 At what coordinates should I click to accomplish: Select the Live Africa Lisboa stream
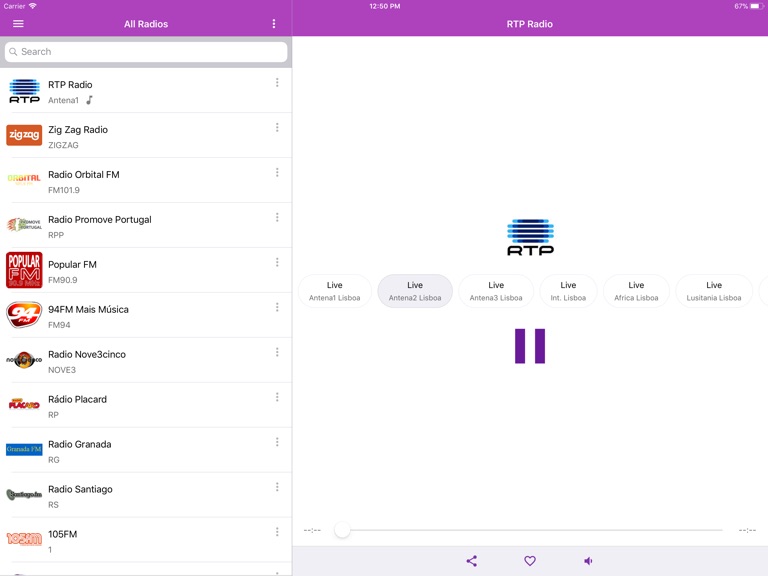pyautogui.click(x=636, y=291)
